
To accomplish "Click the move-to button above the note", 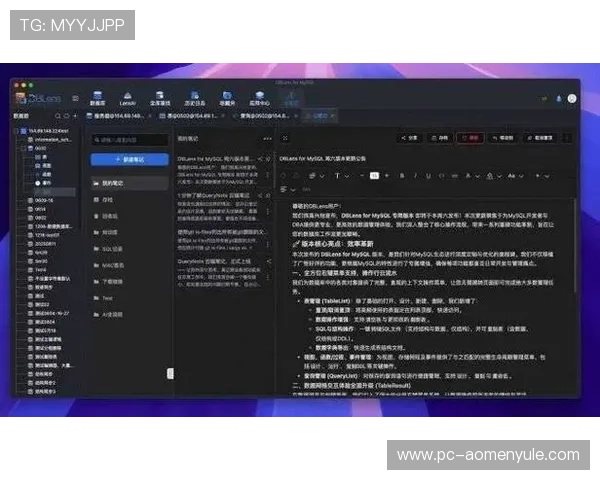I will 503,138.
